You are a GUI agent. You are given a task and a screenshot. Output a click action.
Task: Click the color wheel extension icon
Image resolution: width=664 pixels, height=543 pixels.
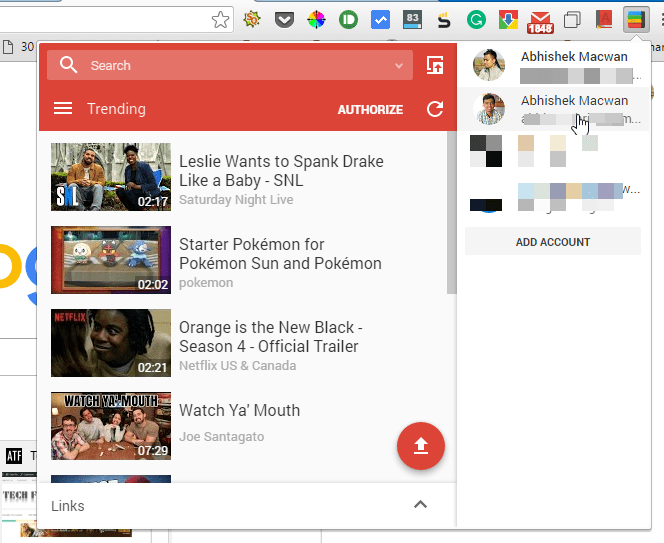316,19
